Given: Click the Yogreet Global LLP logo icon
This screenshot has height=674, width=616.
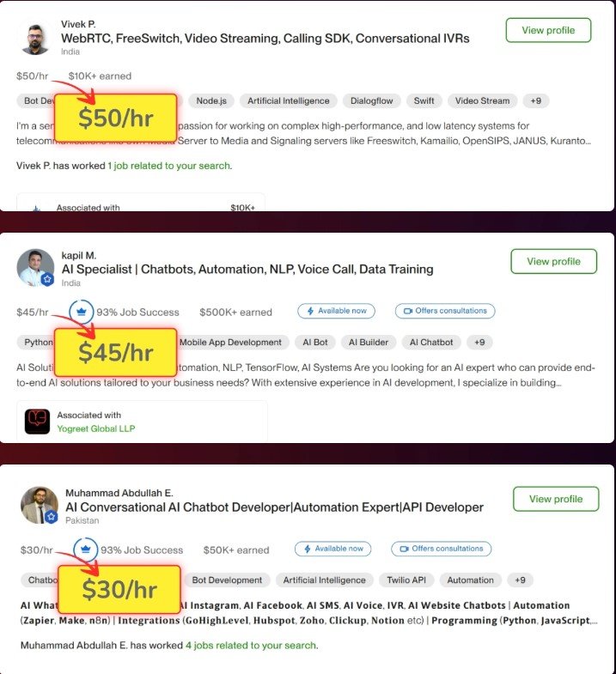Looking at the screenshot, I should coord(37,421).
